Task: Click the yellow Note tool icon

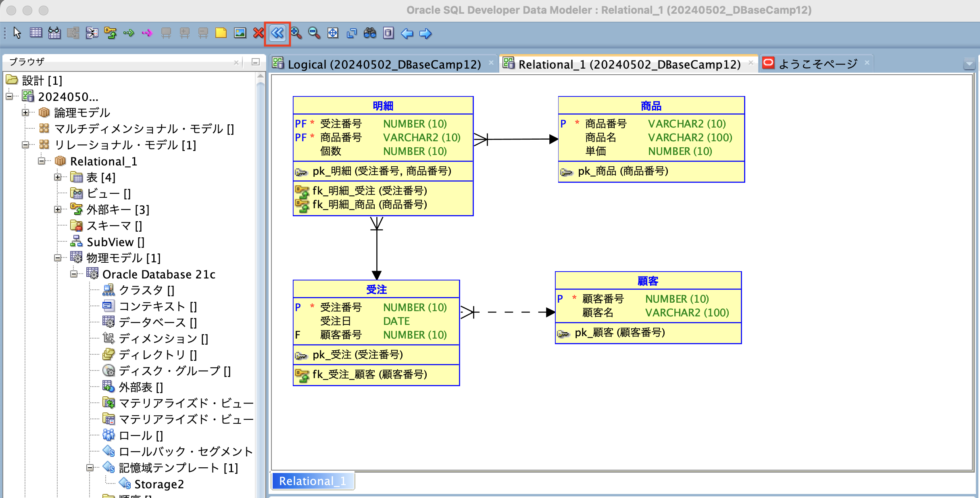Action: click(221, 33)
